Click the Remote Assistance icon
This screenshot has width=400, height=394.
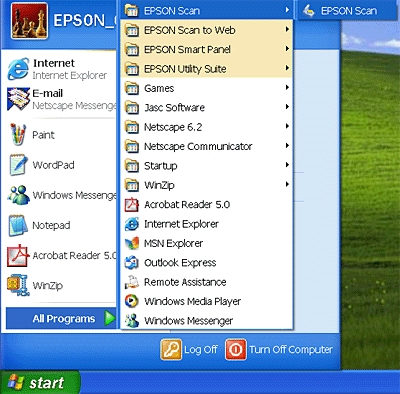click(x=132, y=282)
